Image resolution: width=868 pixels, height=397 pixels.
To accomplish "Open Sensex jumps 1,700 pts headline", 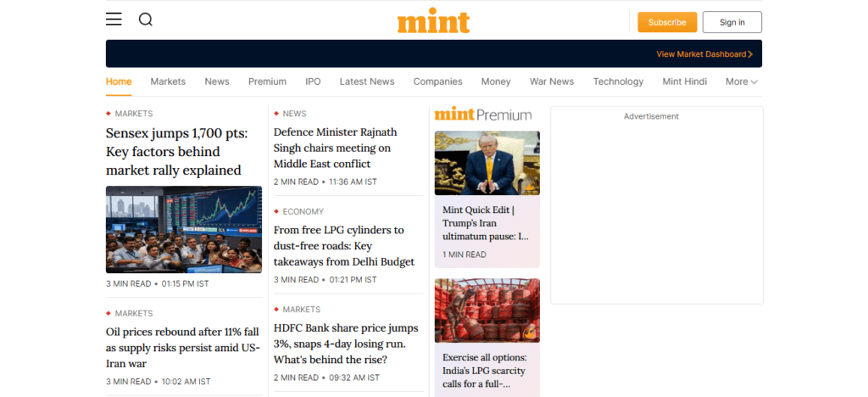I will [176, 151].
